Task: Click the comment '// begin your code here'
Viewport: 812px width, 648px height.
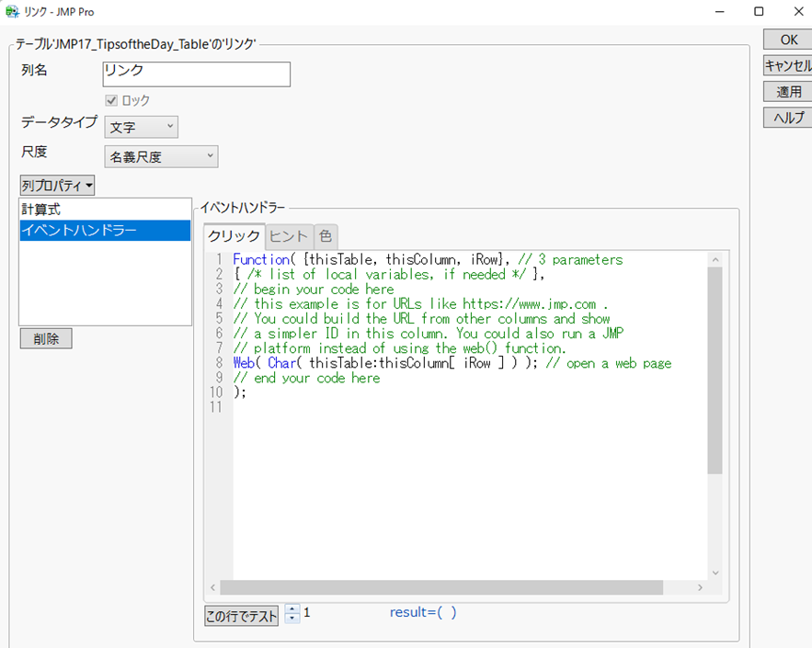Action: pyautogui.click(x=314, y=289)
